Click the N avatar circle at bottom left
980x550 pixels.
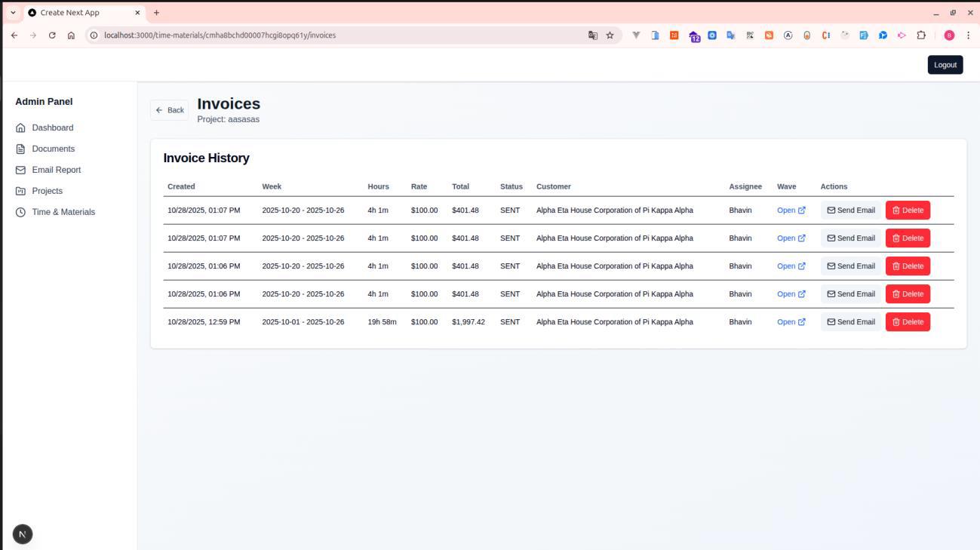click(x=22, y=533)
